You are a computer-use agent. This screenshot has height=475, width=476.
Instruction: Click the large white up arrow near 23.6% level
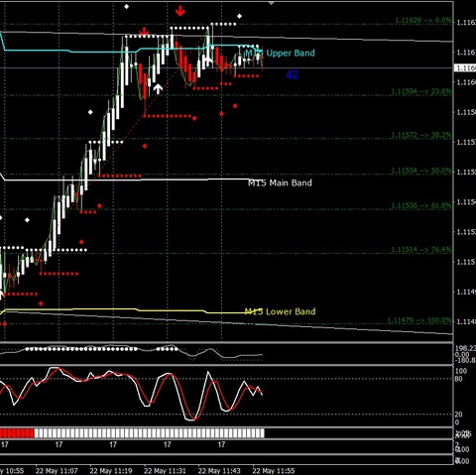[158, 89]
